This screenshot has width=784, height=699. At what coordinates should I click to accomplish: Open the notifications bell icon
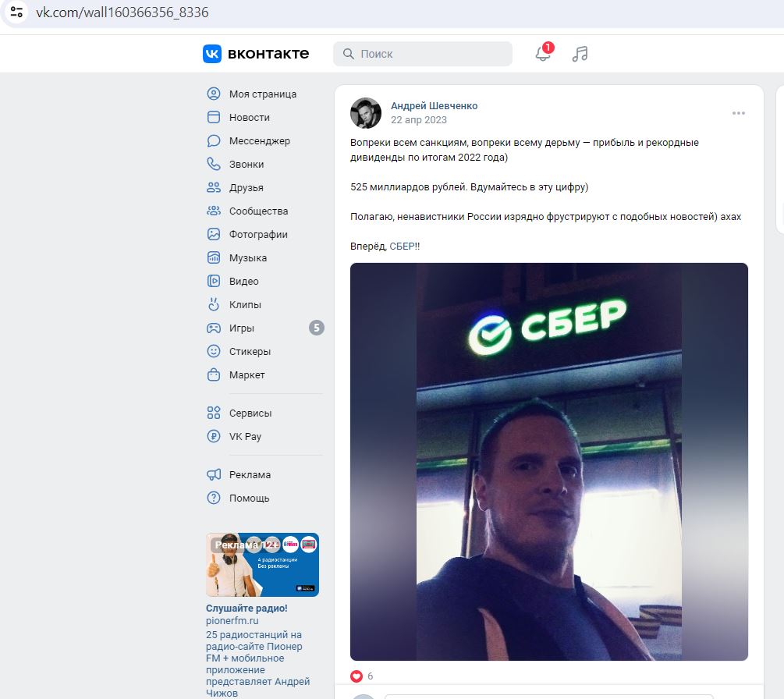[543, 54]
